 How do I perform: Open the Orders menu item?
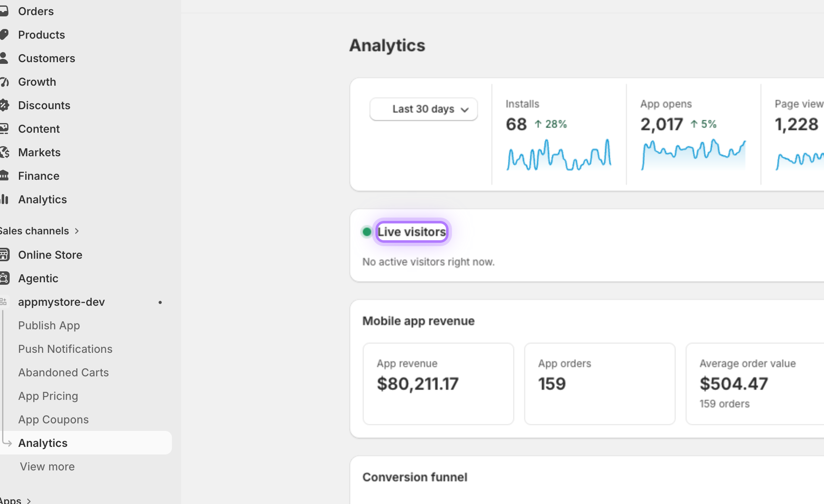tap(36, 11)
